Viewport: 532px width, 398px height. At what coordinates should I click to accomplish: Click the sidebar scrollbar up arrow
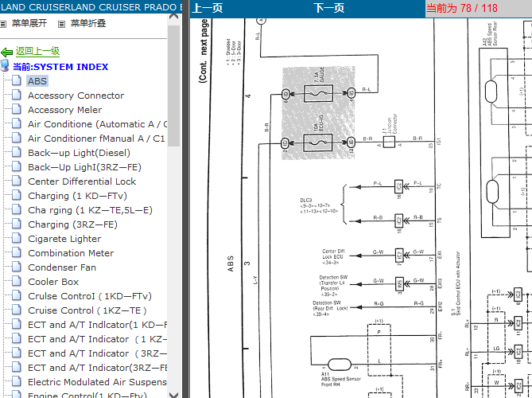(173, 16)
